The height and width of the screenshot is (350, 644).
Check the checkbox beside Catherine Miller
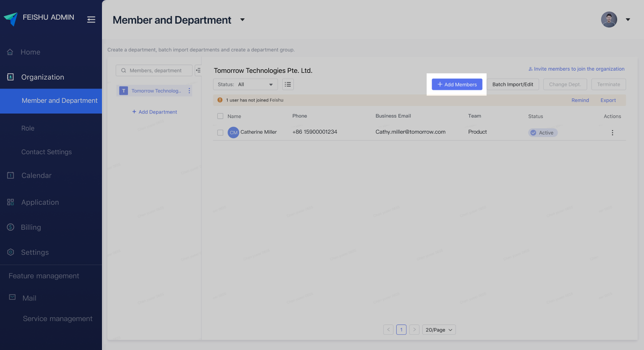(220, 132)
